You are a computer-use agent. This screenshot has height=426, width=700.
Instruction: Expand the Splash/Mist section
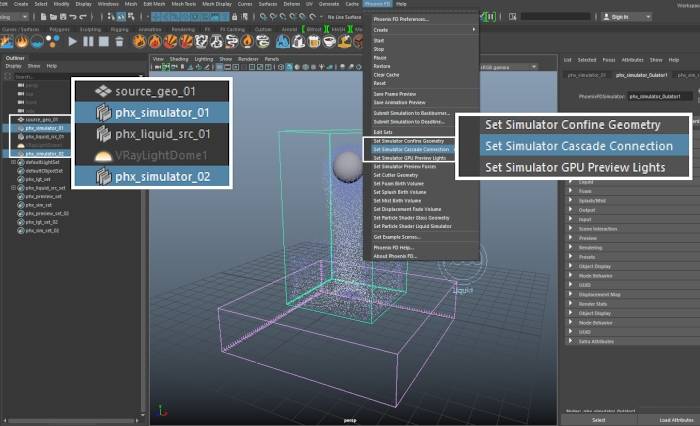570,200
